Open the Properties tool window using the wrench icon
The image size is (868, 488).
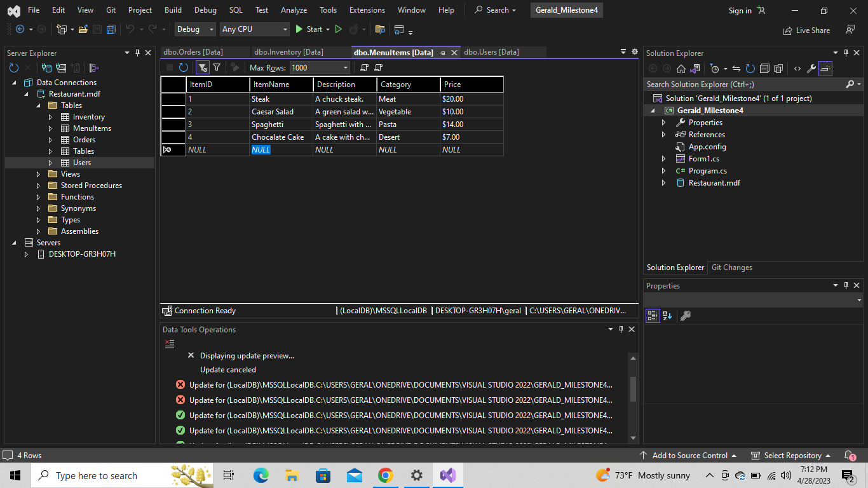coord(812,68)
